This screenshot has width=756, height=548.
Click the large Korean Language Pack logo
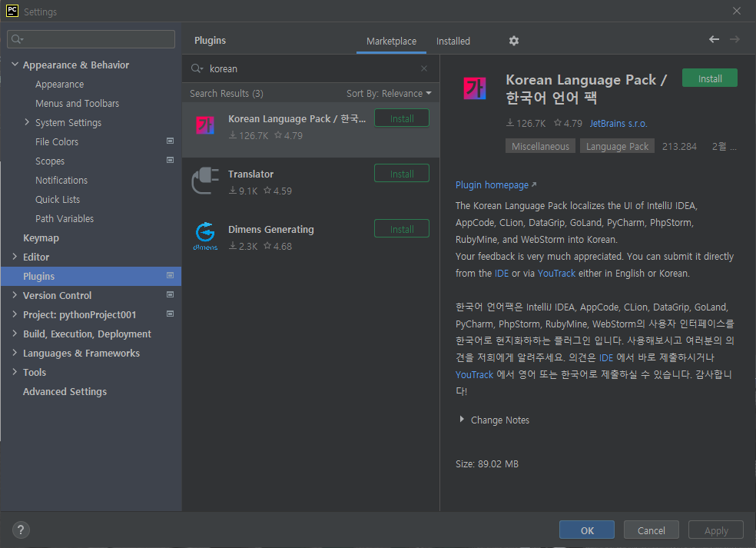pyautogui.click(x=475, y=88)
